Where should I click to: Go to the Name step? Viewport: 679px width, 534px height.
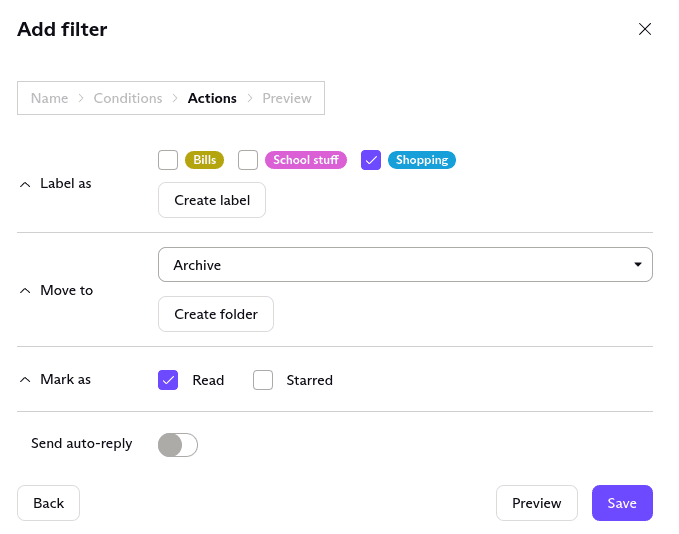(50, 98)
